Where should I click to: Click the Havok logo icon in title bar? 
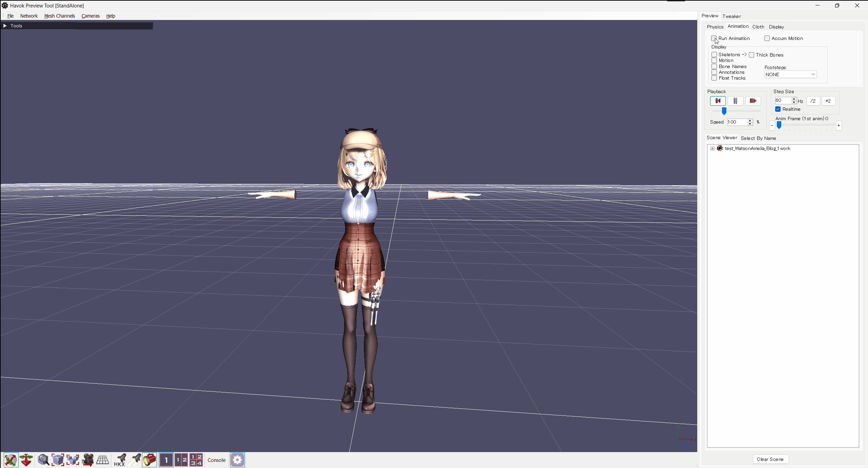point(5,5)
